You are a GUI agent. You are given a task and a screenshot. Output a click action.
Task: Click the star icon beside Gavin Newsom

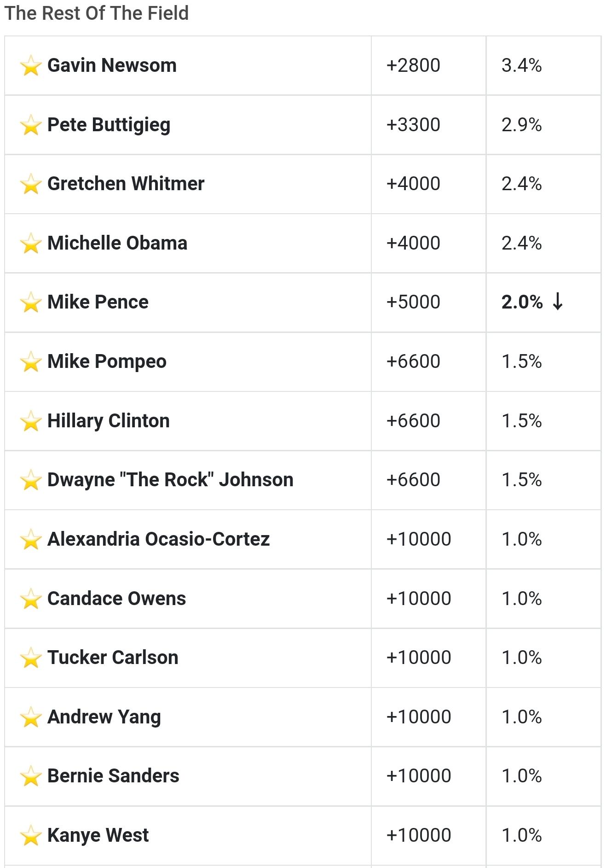pyautogui.click(x=31, y=66)
